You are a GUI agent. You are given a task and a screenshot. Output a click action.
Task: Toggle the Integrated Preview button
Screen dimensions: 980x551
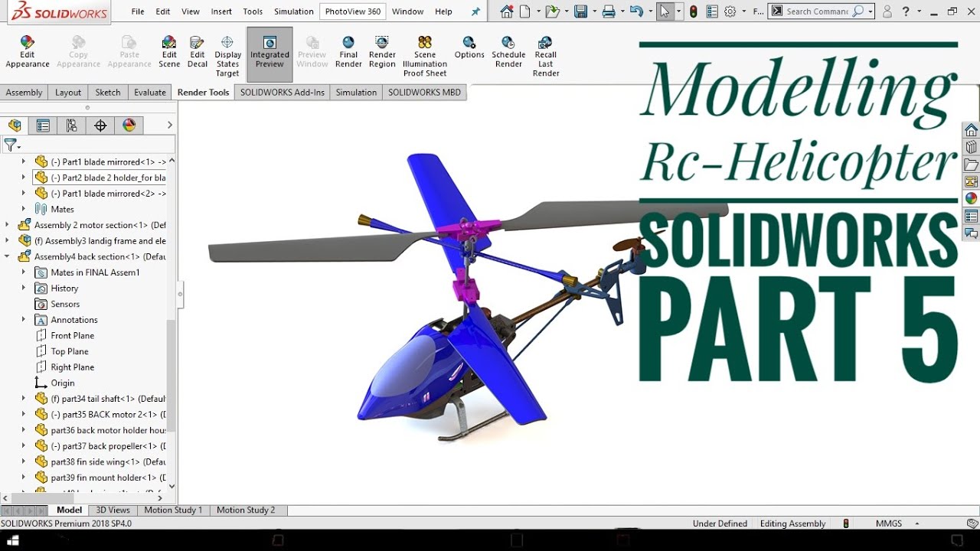click(269, 54)
